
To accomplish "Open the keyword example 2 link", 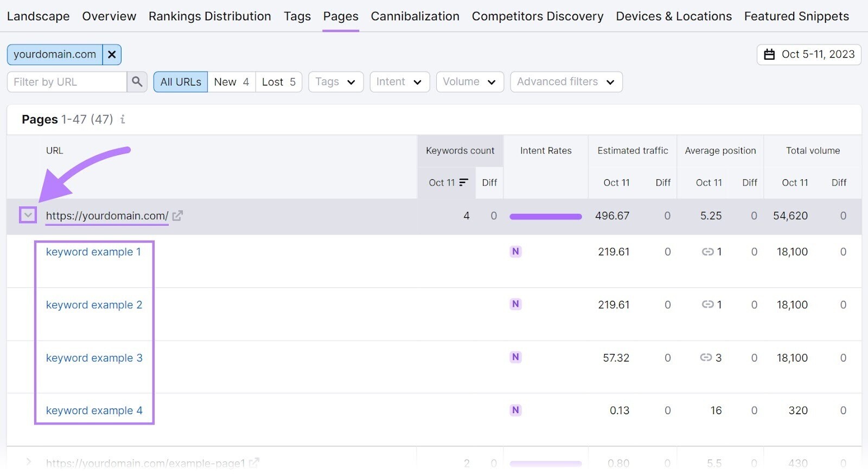I will point(94,305).
